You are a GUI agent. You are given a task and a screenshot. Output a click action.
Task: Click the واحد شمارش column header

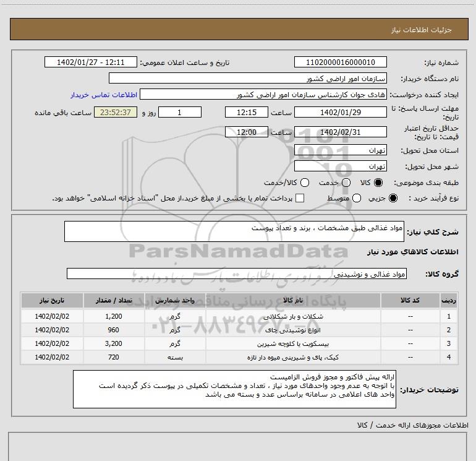coord(175,301)
